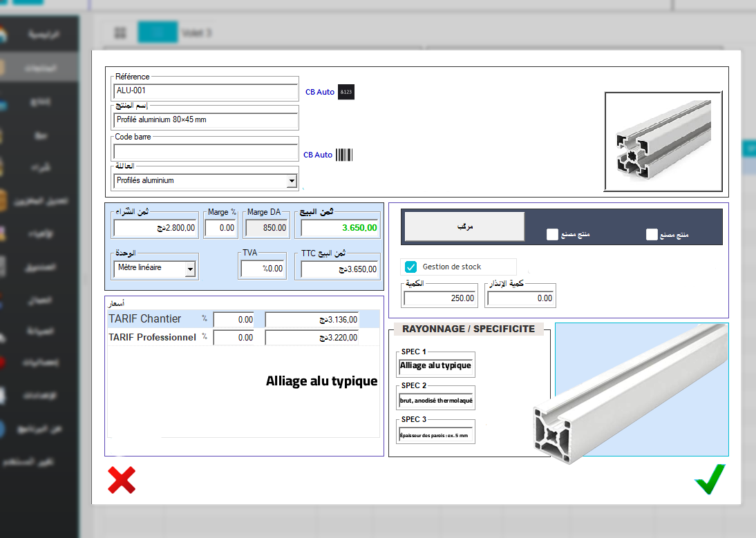This screenshot has width=756, height=538.
Task: Click into the Code barre field
Action: click(x=205, y=152)
